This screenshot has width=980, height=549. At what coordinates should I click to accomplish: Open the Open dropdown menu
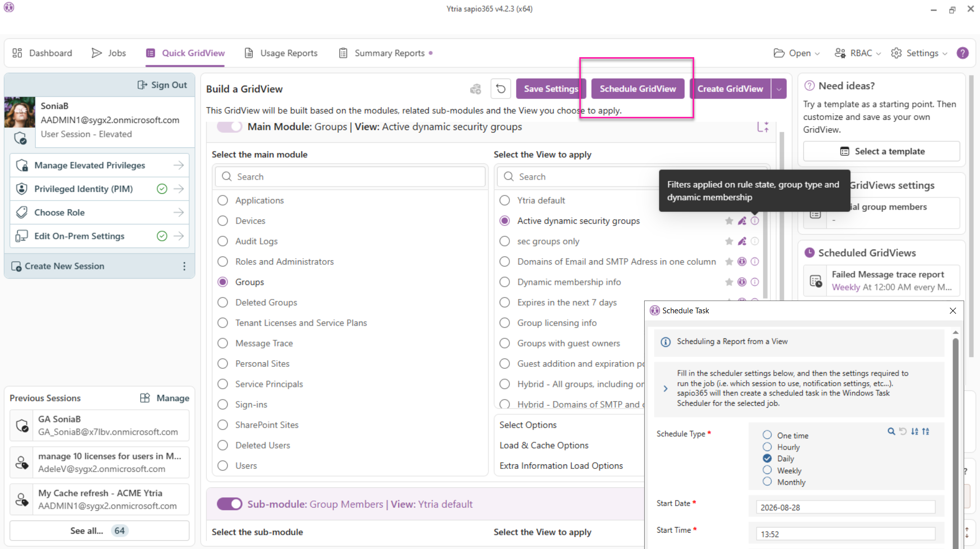tap(797, 53)
